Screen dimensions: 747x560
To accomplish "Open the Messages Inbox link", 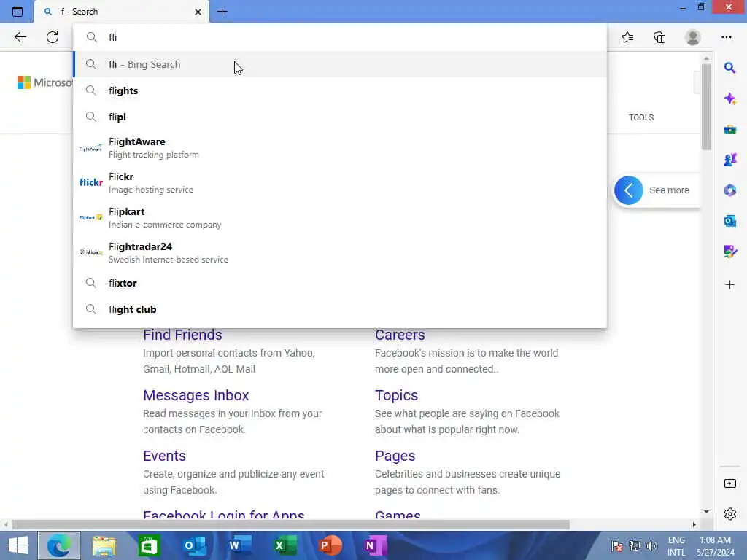I will 196,395.
